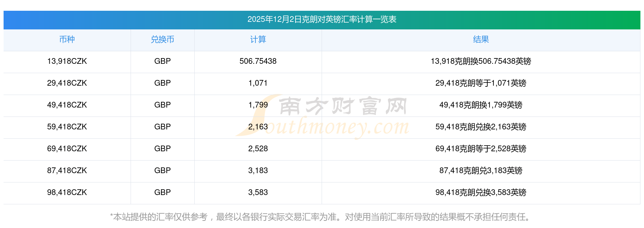Click the 59,418CZK cell
The height and width of the screenshot is (228, 644).
[x=67, y=127]
